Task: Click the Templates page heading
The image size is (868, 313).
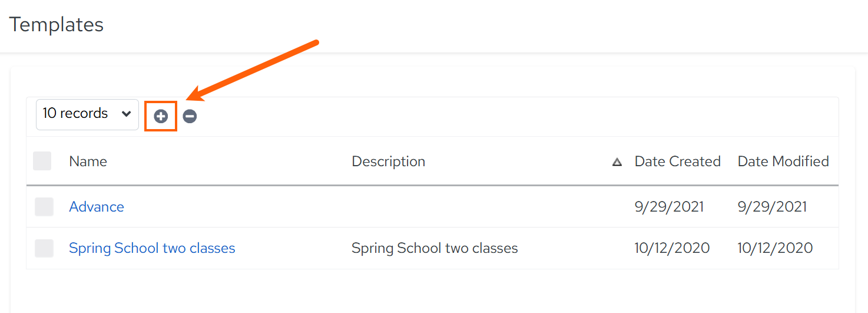Action: 57,25
